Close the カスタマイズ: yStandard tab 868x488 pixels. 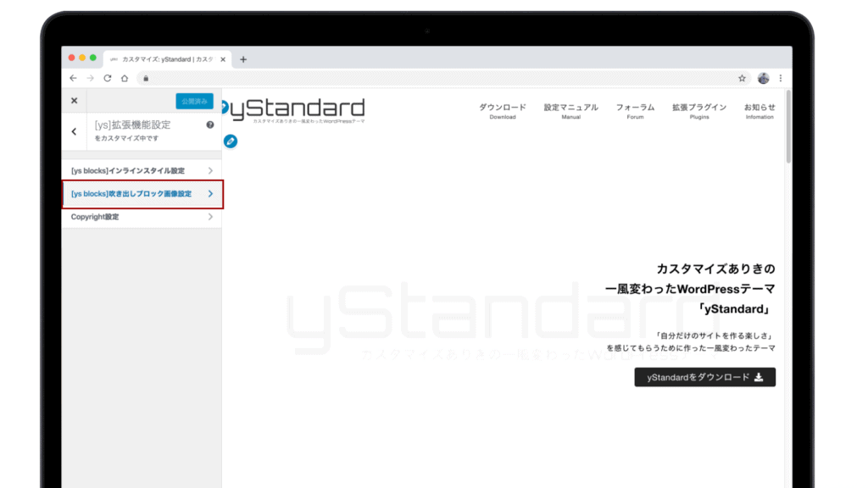(x=223, y=59)
